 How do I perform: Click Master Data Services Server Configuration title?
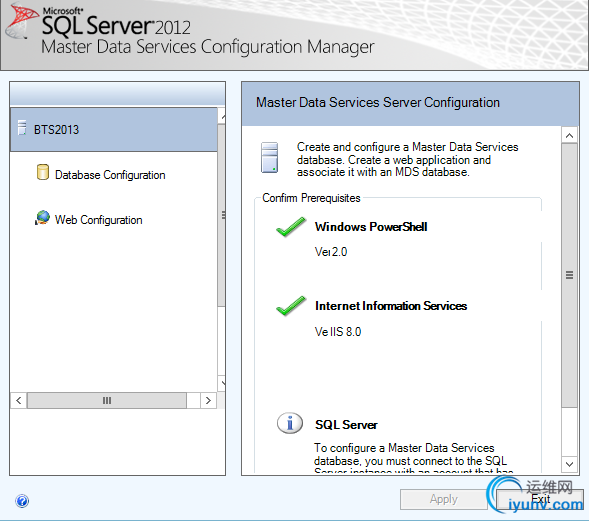click(378, 103)
